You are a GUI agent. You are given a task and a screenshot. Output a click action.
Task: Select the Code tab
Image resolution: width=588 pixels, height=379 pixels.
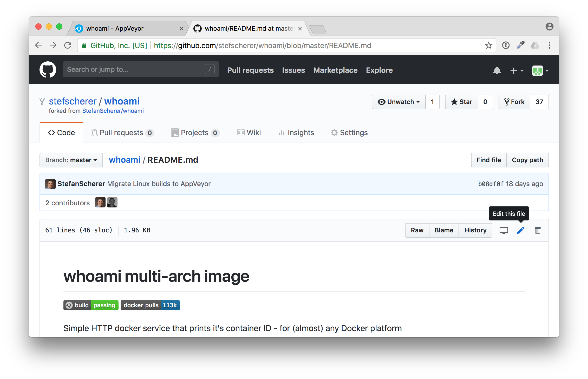62,132
